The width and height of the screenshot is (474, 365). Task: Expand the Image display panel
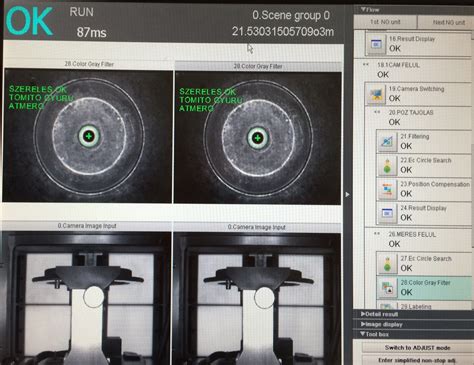(413, 324)
